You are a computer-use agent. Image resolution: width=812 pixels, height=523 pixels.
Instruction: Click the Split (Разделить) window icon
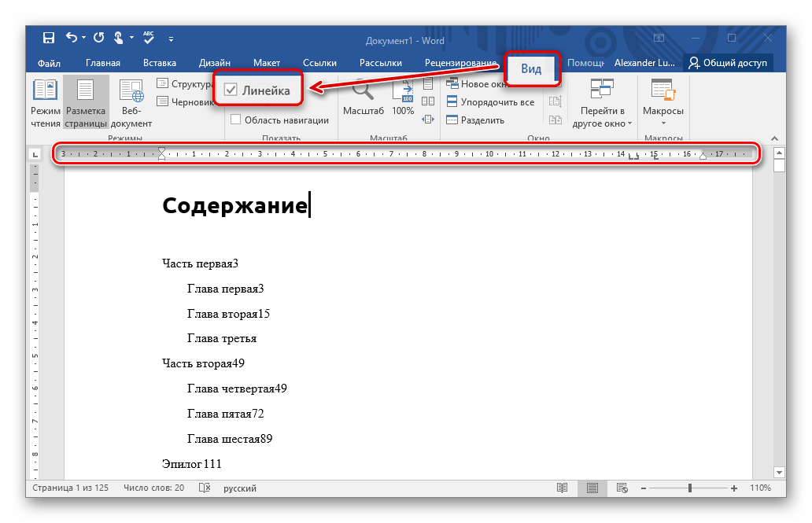point(452,120)
